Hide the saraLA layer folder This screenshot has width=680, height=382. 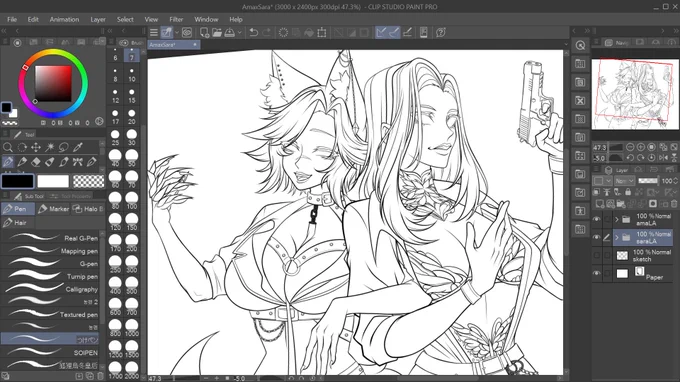point(597,237)
